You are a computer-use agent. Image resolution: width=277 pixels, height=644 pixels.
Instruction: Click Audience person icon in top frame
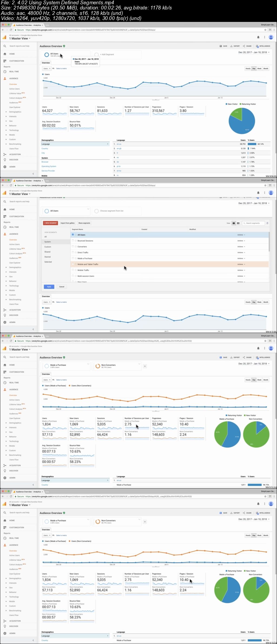[x=5, y=78]
